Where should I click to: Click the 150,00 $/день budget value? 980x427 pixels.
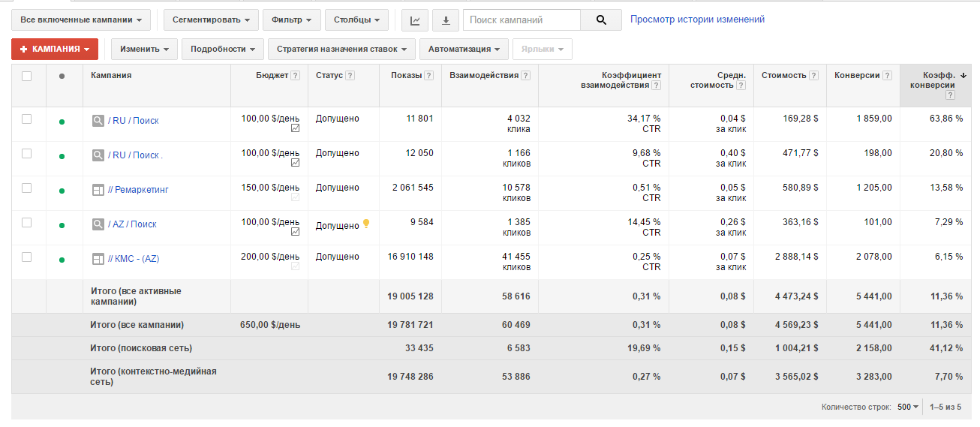(x=270, y=188)
